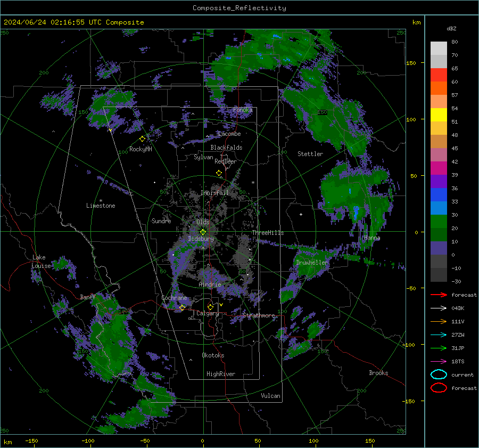Click the Okotoks town label
Image resolution: width=479 pixels, height=448 pixels.
[213, 355]
